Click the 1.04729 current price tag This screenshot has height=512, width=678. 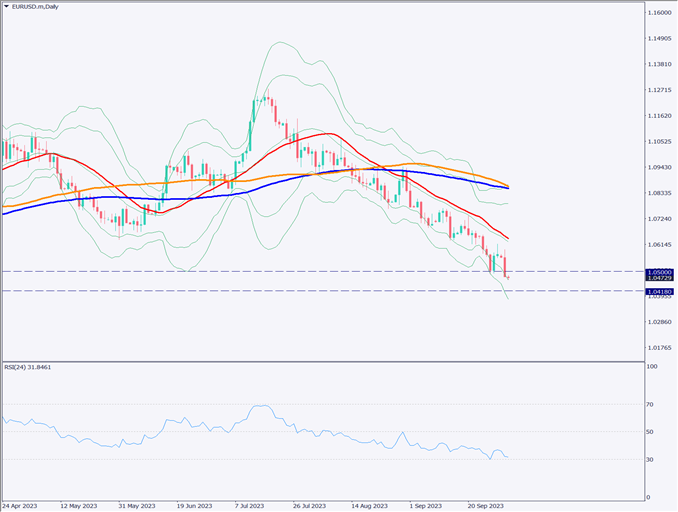(659, 279)
